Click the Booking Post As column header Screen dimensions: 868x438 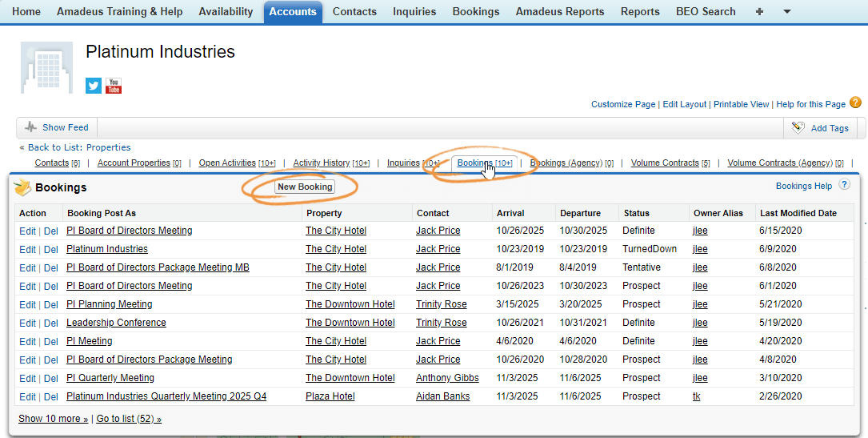102,213
